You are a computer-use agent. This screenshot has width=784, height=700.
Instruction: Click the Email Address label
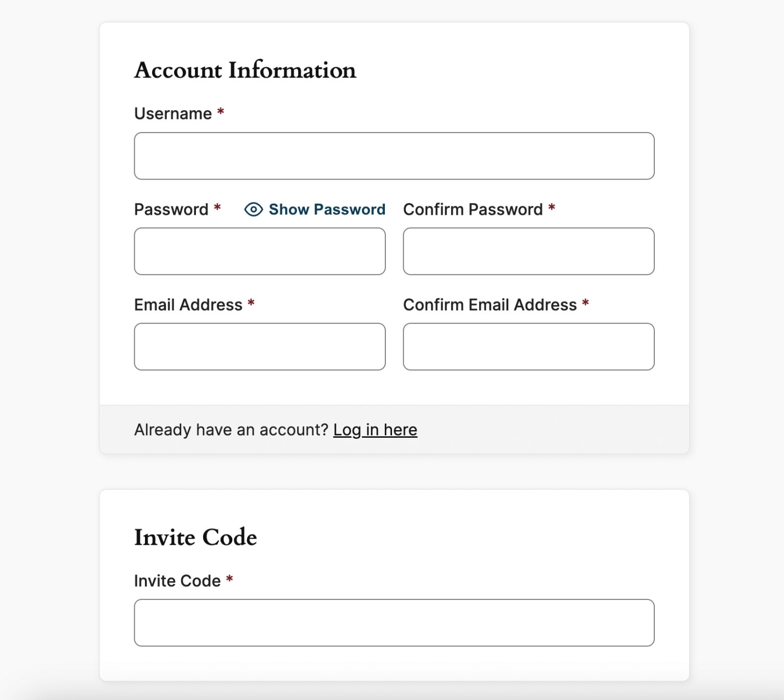pos(188,305)
